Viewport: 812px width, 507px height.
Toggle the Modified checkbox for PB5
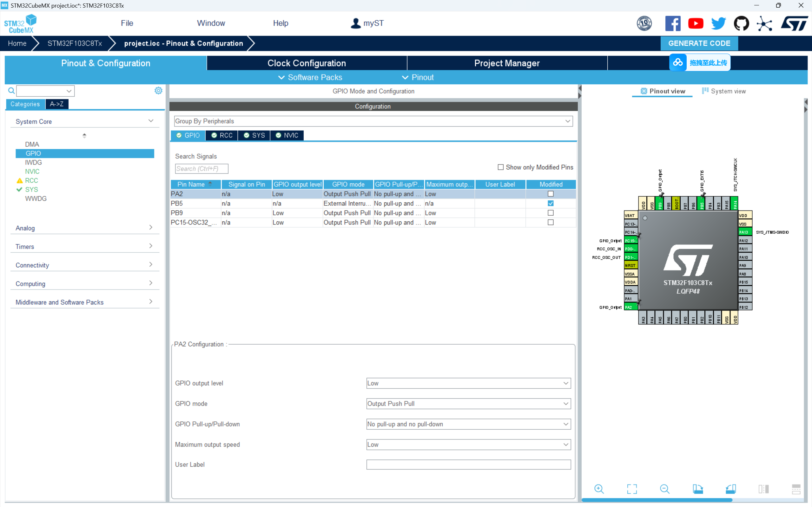pyautogui.click(x=551, y=203)
